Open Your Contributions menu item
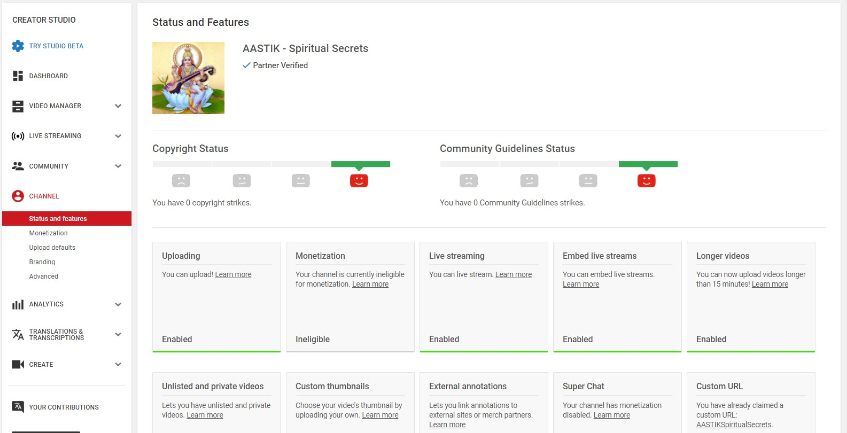Viewport: 847px width, 433px height. tap(64, 408)
